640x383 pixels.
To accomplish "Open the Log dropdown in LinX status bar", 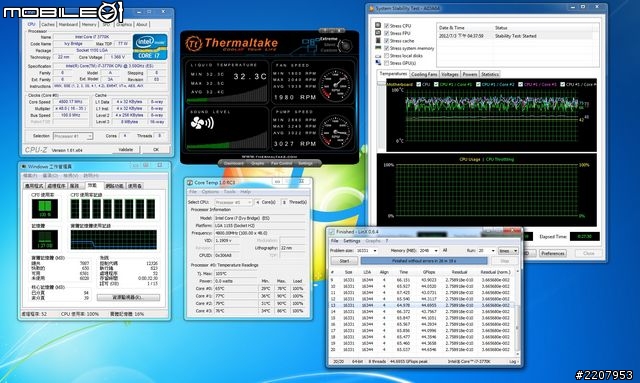I will coord(513,361).
